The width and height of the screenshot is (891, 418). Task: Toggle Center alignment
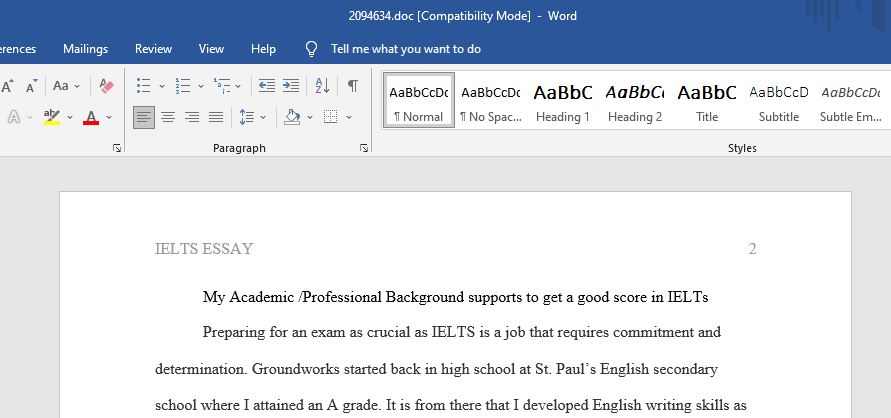click(x=168, y=118)
